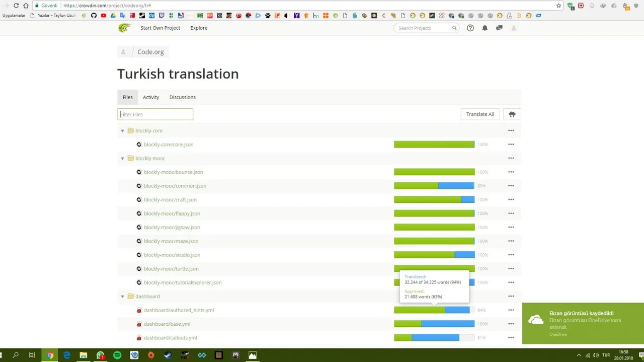Click file icon for blockly-mooc/craft.json
The width and height of the screenshot is (644, 362).
139,200
